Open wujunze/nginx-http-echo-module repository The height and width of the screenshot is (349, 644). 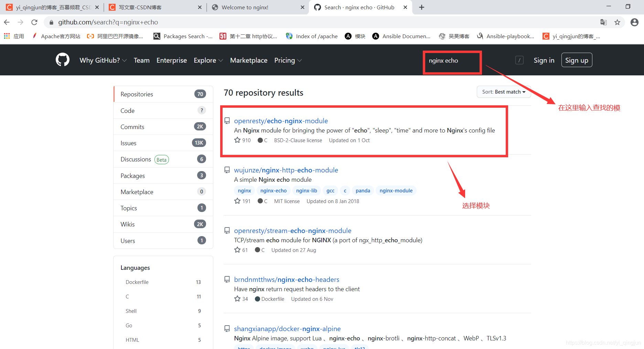[x=286, y=170]
